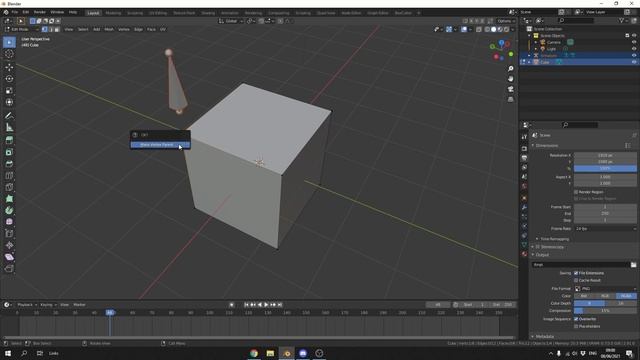Open the Output properties tab icon
The image size is (640, 360).
(x=524, y=158)
